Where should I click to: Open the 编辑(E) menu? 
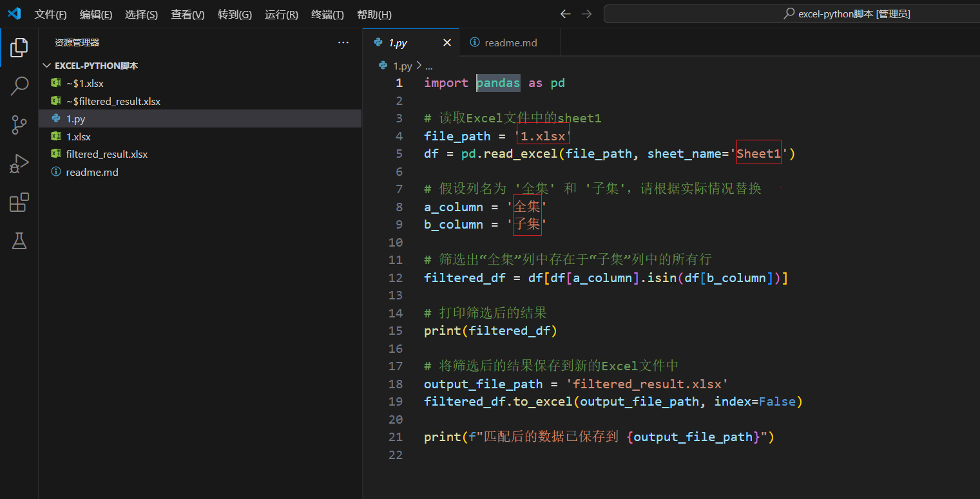tap(96, 14)
